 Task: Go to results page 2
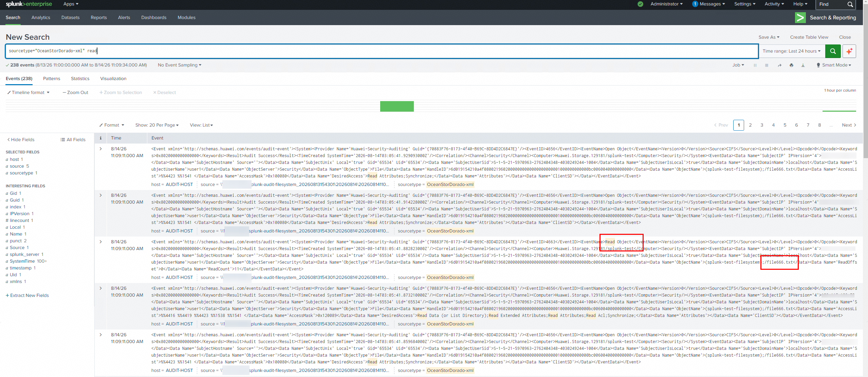[x=750, y=125]
